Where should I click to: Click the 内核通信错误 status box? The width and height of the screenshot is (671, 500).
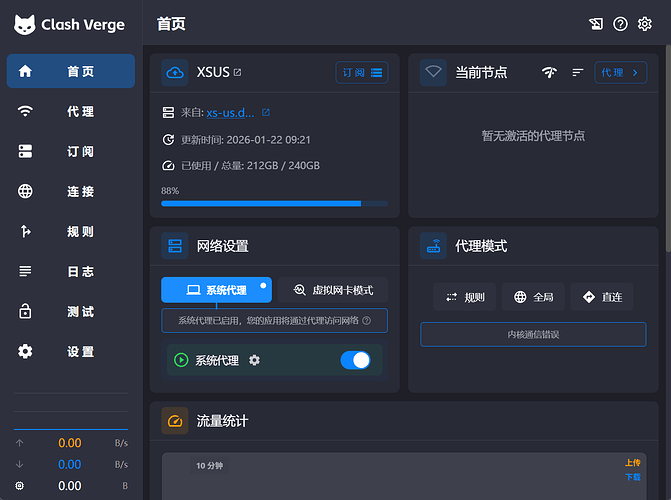coord(533,334)
